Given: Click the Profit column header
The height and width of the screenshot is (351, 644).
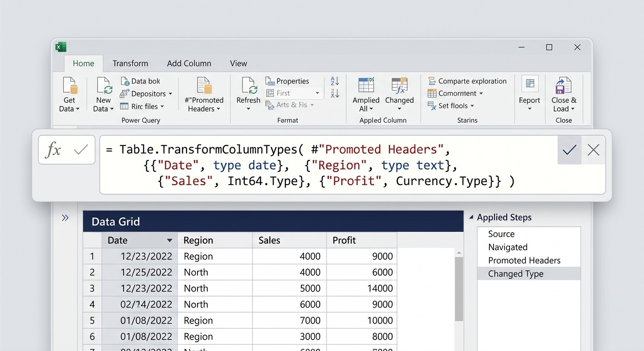Looking at the screenshot, I should 362,240.
